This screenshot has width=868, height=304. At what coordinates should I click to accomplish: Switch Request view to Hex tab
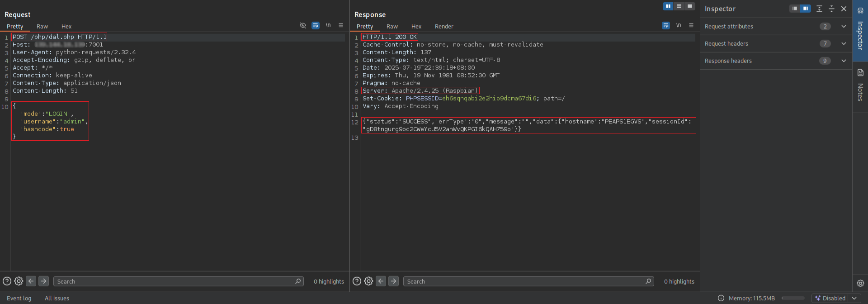(x=66, y=26)
